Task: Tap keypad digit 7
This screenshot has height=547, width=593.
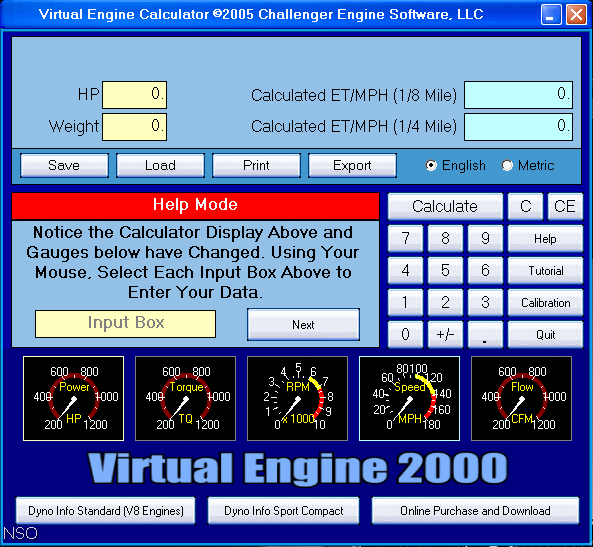Action: [405, 238]
